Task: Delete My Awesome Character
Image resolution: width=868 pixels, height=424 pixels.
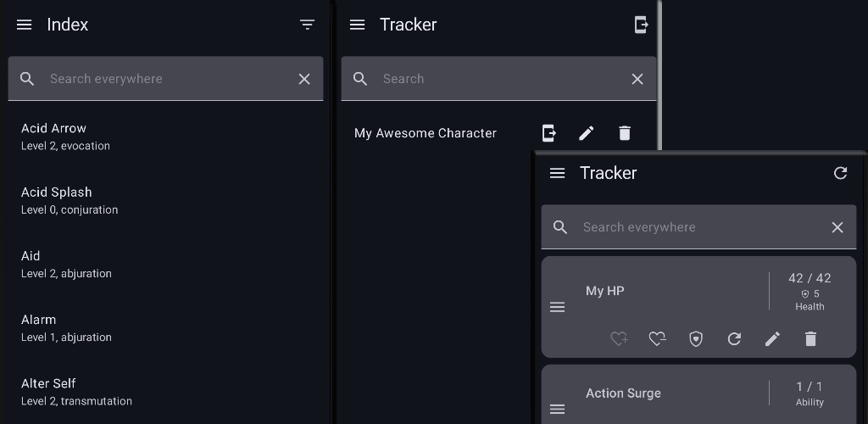Action: (625, 133)
